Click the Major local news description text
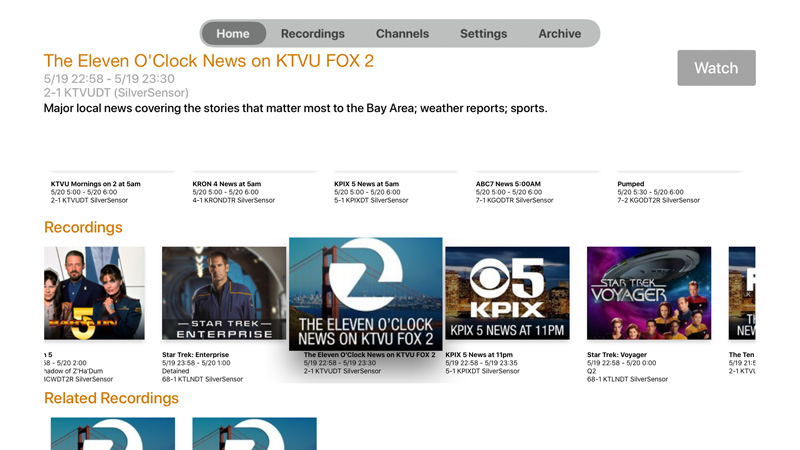Screen dimensions: 800x450 pos(295,108)
